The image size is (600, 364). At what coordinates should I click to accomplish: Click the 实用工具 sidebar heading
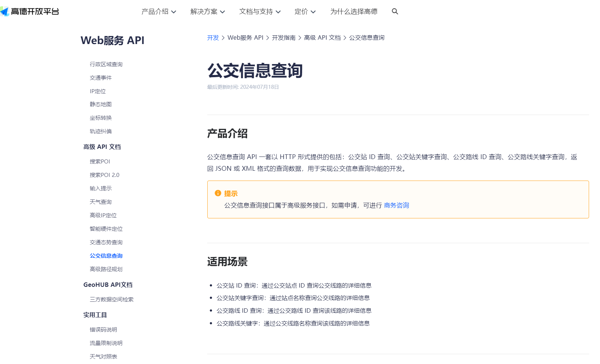coord(95,315)
